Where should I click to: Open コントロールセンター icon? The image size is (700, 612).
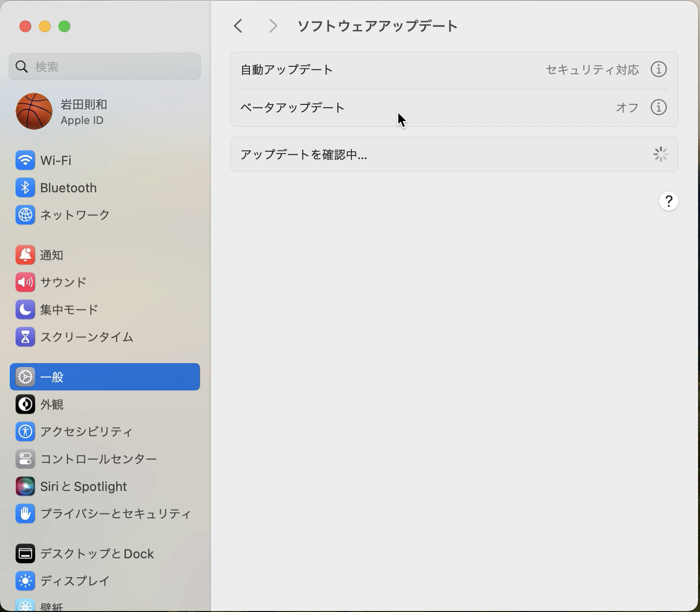pyautogui.click(x=25, y=459)
